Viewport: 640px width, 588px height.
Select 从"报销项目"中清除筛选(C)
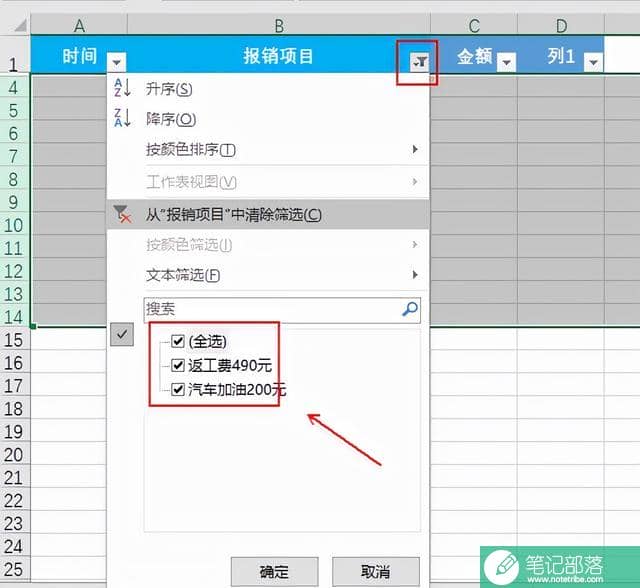click(268, 214)
